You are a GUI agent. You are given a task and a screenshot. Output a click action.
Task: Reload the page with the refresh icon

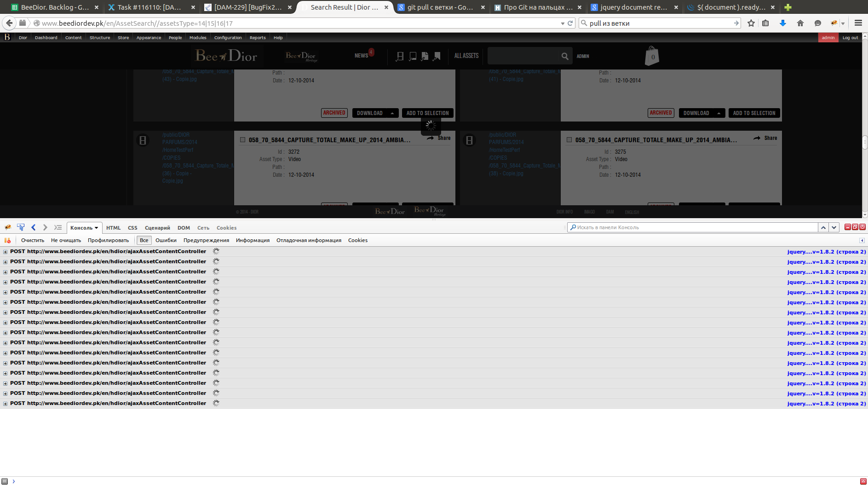pyautogui.click(x=570, y=23)
